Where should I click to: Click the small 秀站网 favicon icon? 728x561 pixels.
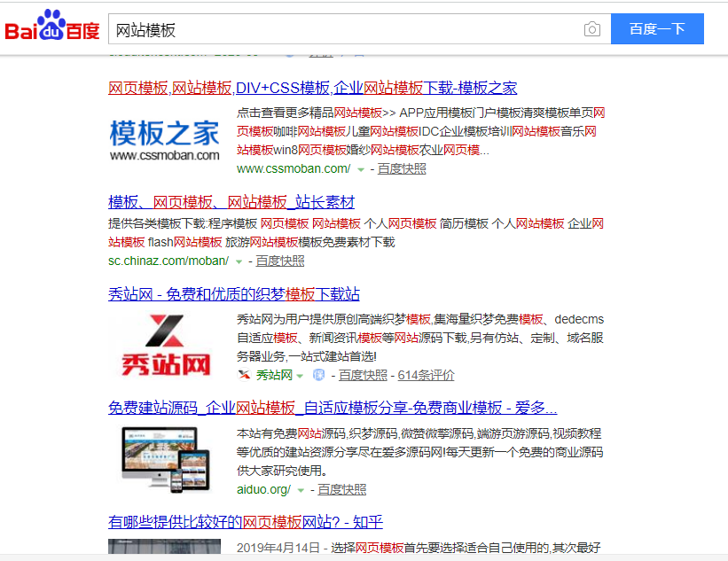click(244, 375)
